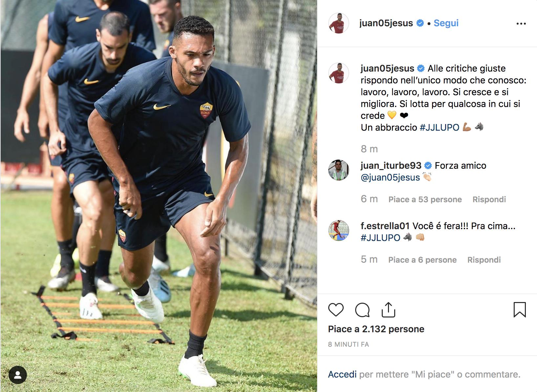Visit juan_iturbe93 profile via username
Screen dimensions: 537x392
tap(391, 165)
